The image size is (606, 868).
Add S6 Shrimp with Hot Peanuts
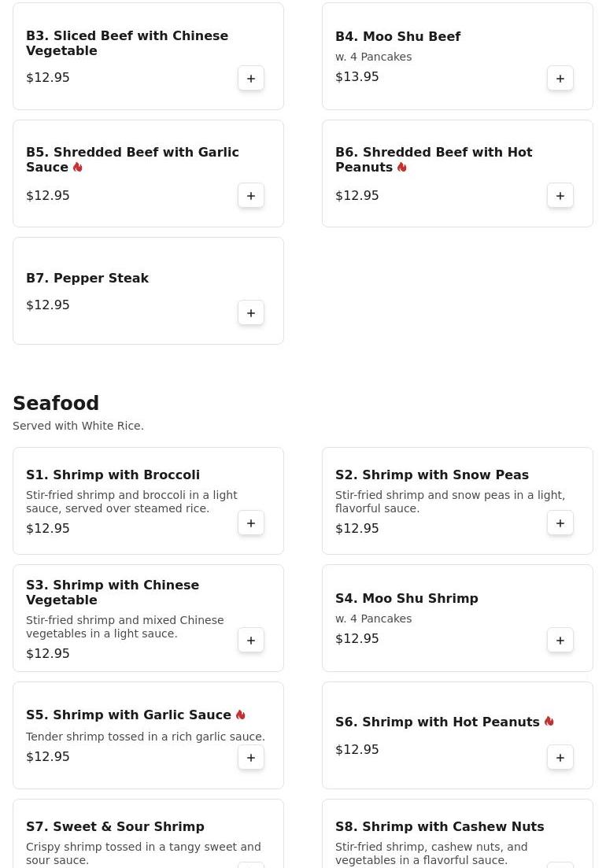click(x=560, y=758)
